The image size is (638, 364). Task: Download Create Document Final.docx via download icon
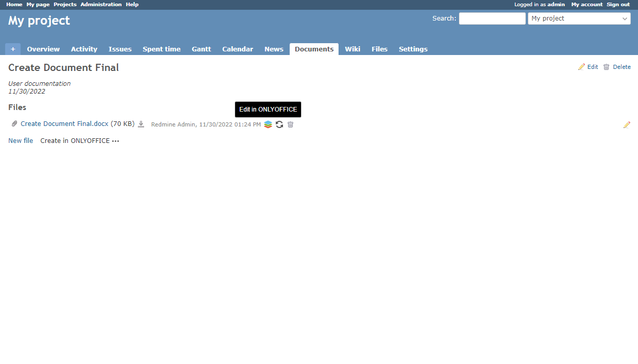click(141, 124)
